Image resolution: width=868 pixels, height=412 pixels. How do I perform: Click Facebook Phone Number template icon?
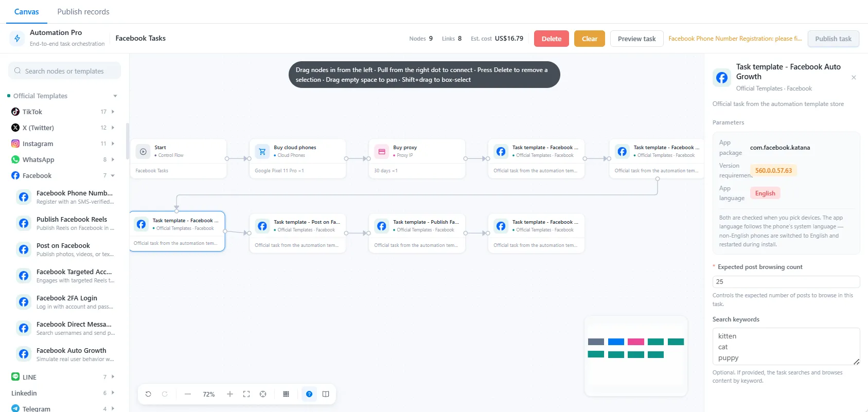(24, 197)
